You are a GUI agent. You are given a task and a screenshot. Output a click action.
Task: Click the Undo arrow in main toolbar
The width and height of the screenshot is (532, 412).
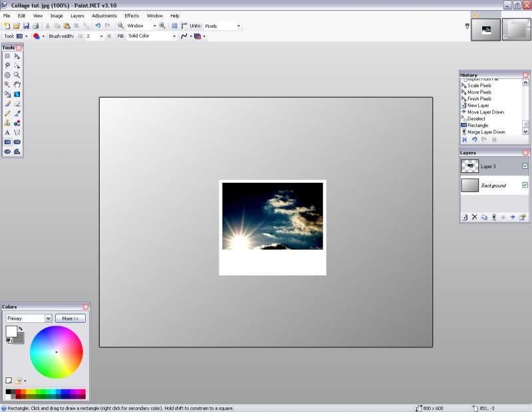click(x=98, y=26)
